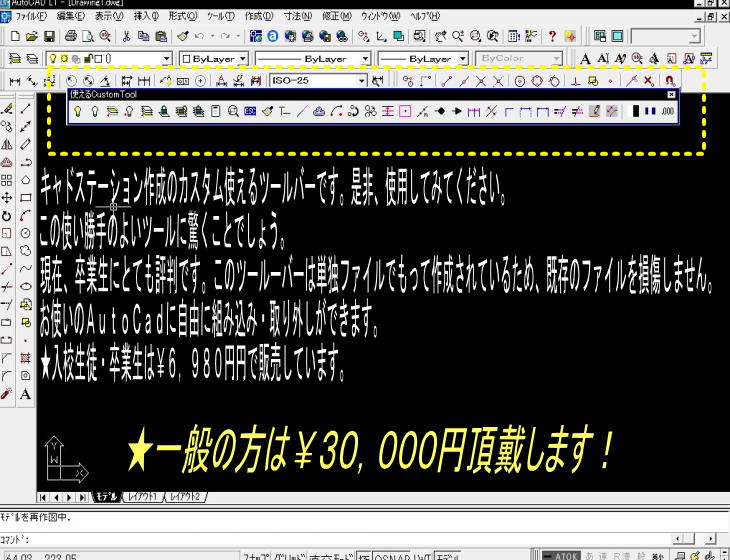
Task: Open the 表示(V) menu
Action: (x=109, y=16)
